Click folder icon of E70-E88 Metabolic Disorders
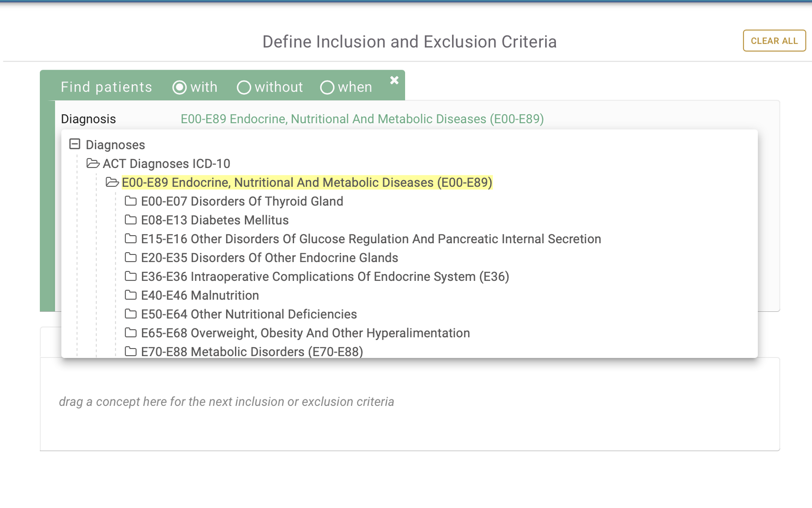Image resolution: width=812 pixels, height=508 pixels. pos(130,351)
